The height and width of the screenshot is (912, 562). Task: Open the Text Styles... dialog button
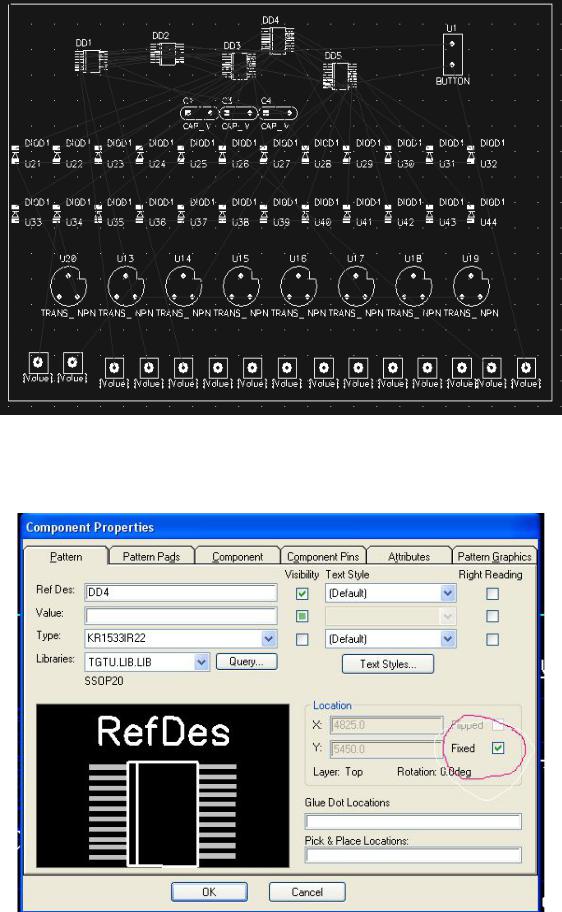388,664
